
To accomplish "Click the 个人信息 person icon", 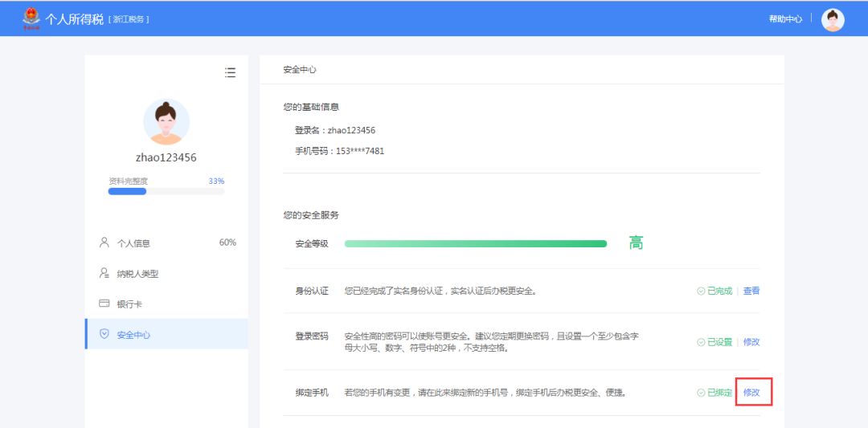I will click(x=104, y=243).
